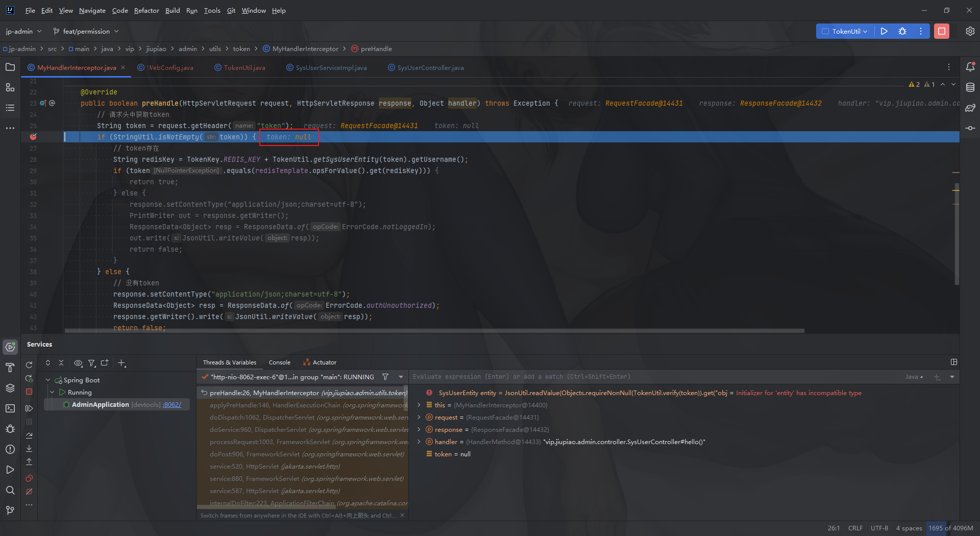Expand the request variable node
The height and width of the screenshot is (536, 980).
pos(419,417)
